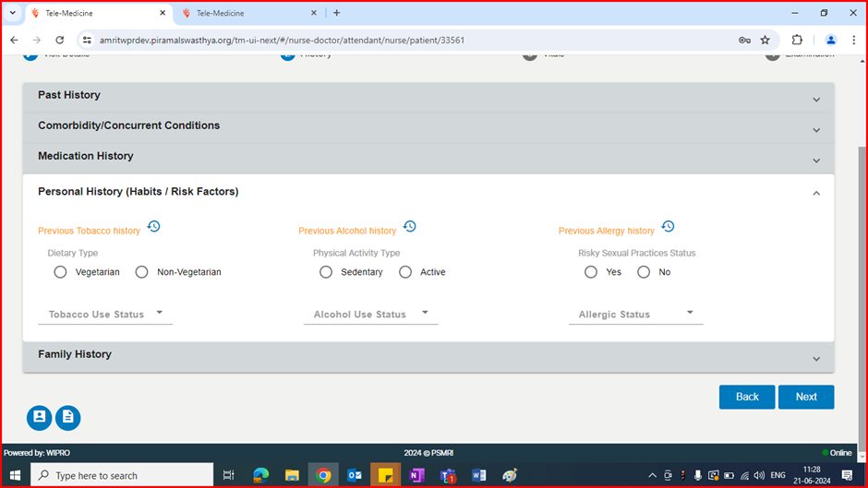868x488 pixels.
Task: Open Word from the taskbar
Action: tap(479, 475)
